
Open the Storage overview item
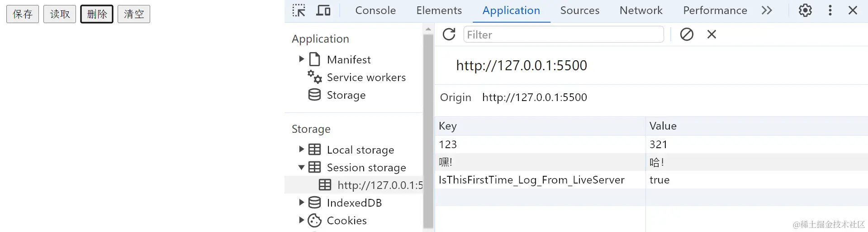tap(346, 95)
